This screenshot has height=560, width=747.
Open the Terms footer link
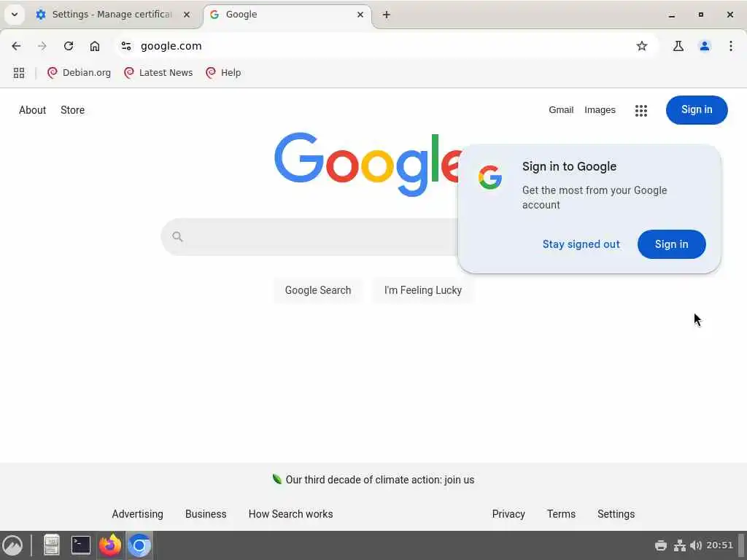(561, 514)
